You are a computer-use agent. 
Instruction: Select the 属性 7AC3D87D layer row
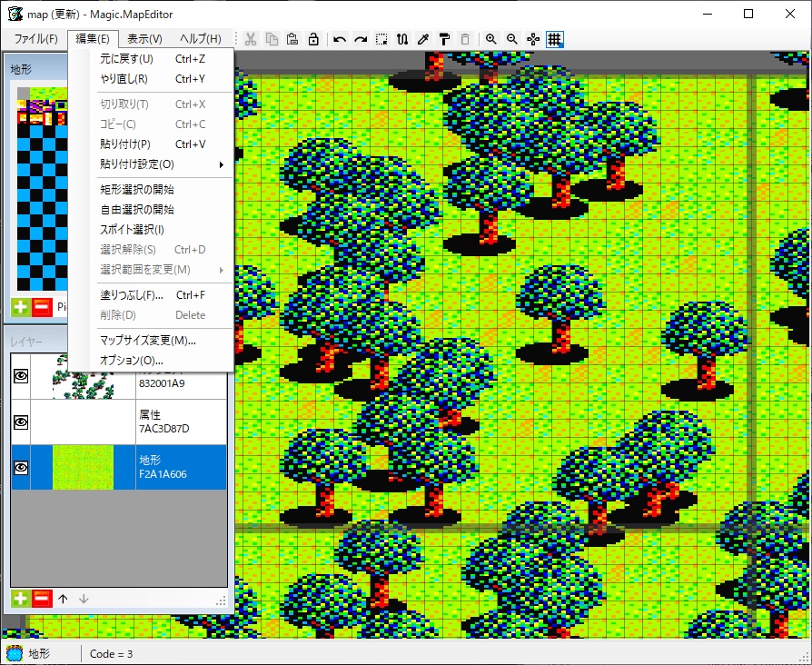pos(119,422)
